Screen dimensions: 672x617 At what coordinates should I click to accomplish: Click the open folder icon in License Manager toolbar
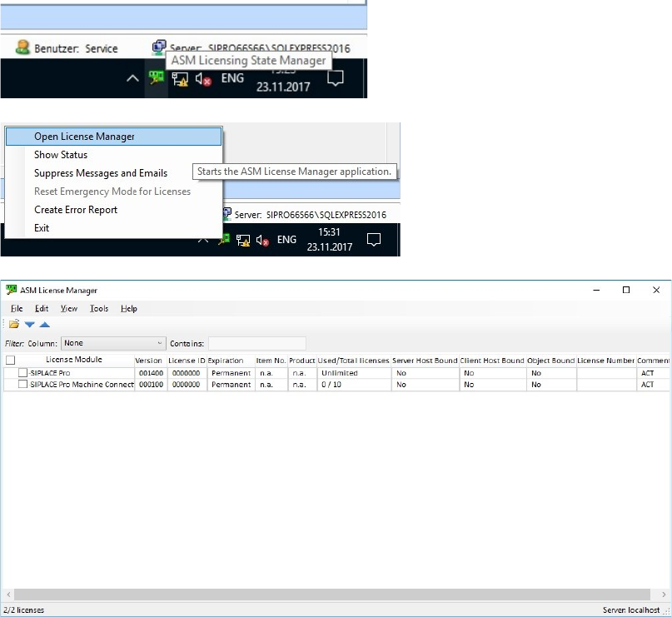click(x=14, y=324)
